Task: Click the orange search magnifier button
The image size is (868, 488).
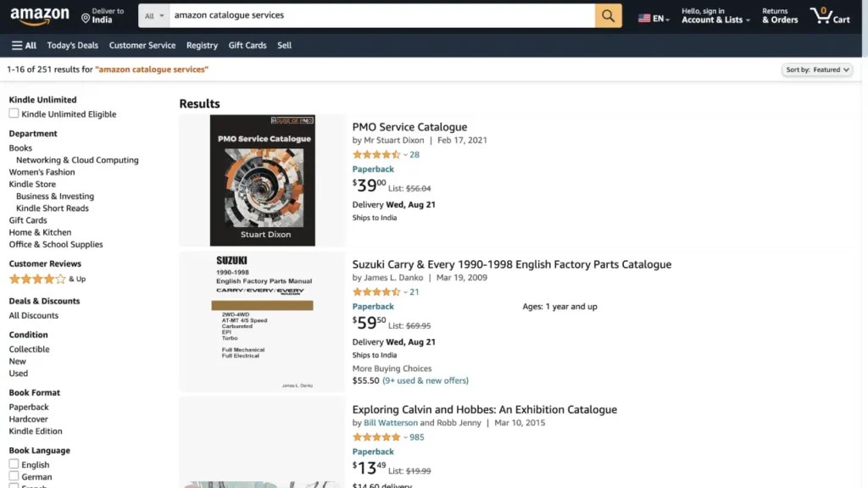Action: coord(608,15)
